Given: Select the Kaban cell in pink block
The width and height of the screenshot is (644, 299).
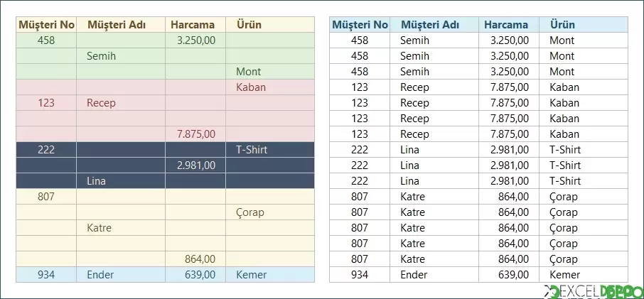Looking at the screenshot, I should click(x=270, y=87).
